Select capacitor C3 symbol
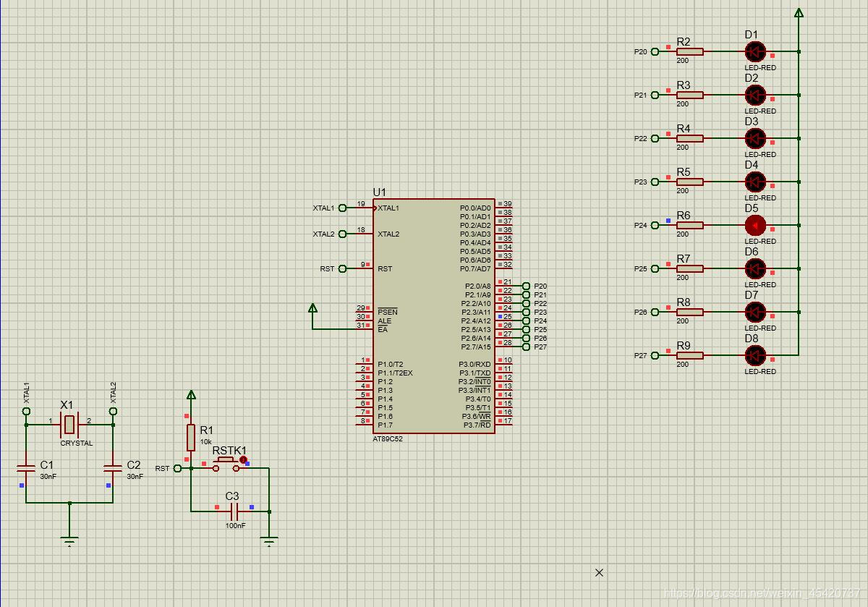This screenshot has height=607, width=868. (234, 512)
